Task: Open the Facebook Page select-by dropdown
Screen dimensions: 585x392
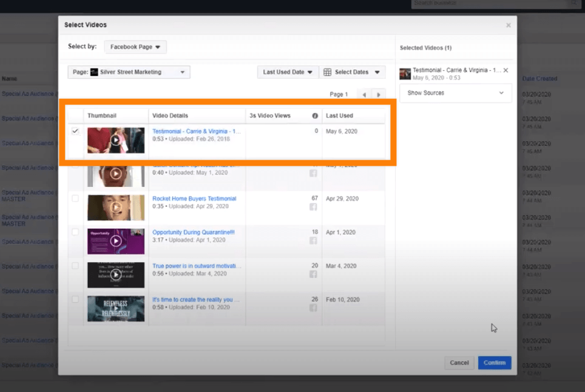Action: pos(135,47)
